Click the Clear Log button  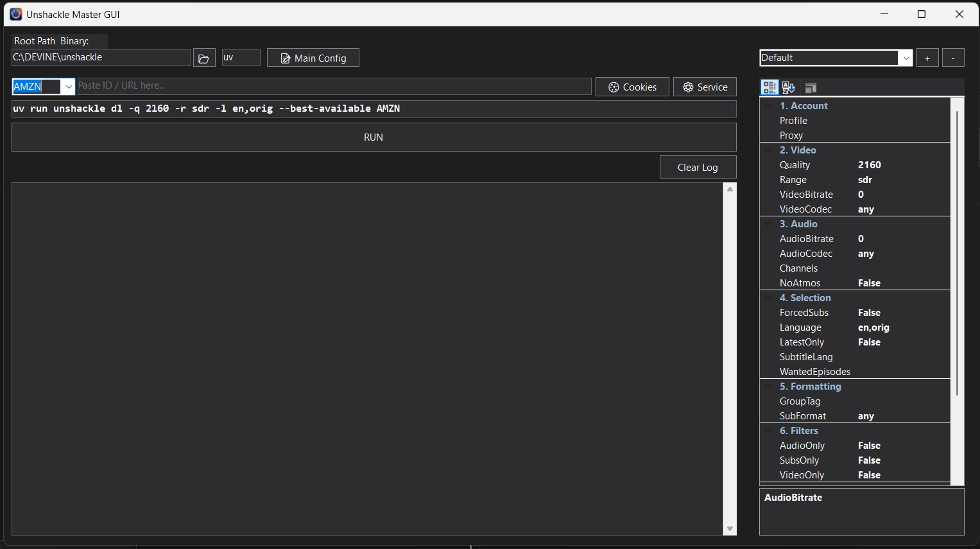pyautogui.click(x=698, y=168)
